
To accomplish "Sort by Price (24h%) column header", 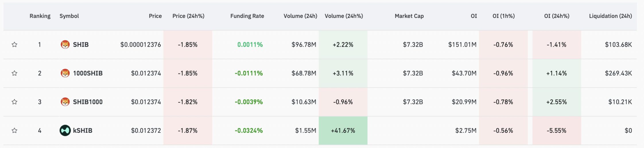I will [188, 16].
